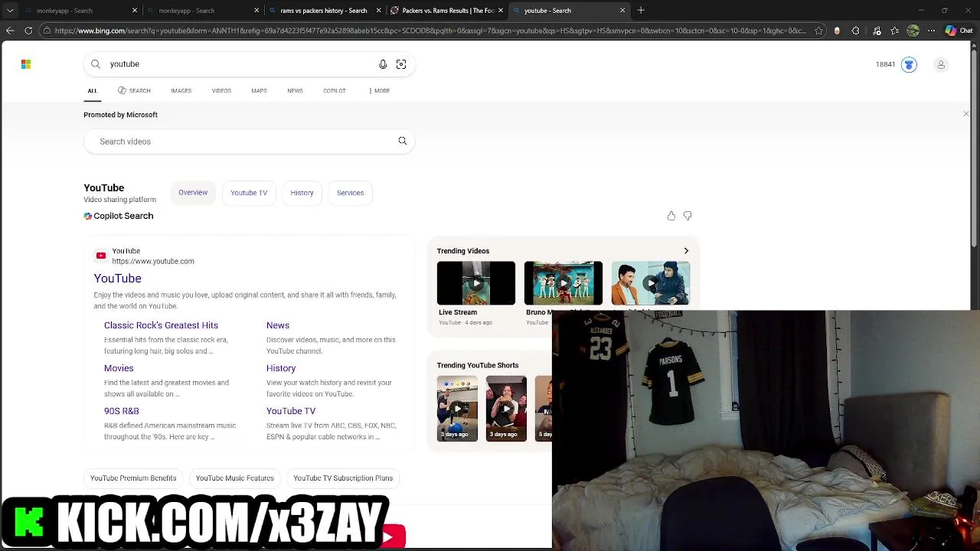
Task: Click YouTube Premium Benefits chip
Action: tap(133, 478)
